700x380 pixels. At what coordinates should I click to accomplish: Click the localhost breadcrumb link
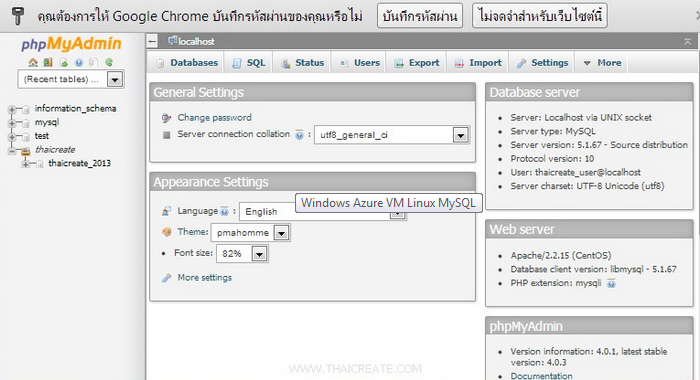[x=196, y=42]
